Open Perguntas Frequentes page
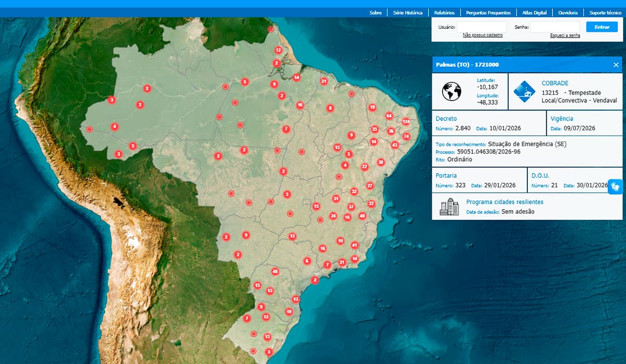 tap(488, 13)
